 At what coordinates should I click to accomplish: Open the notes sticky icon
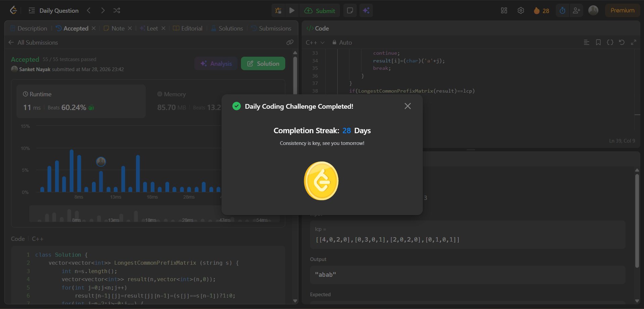350,10
